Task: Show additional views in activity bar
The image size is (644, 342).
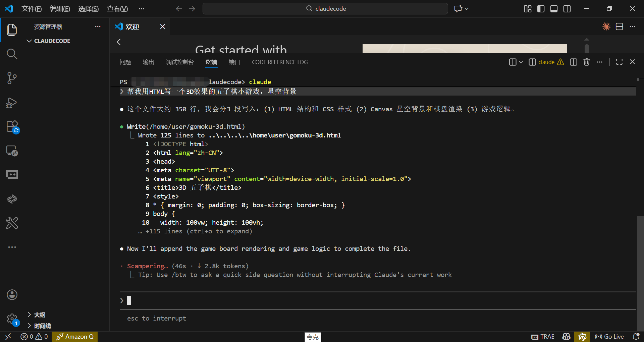Action: pyautogui.click(x=12, y=247)
